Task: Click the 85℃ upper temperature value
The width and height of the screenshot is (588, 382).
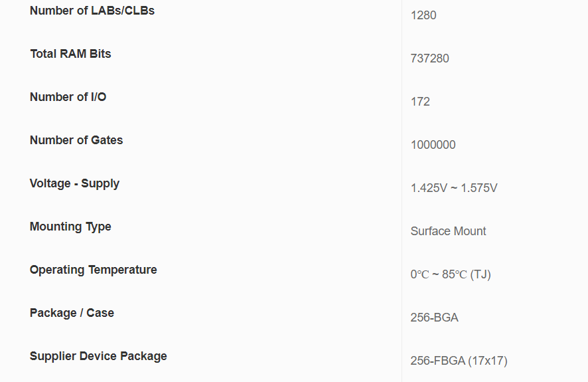Action: (455, 274)
